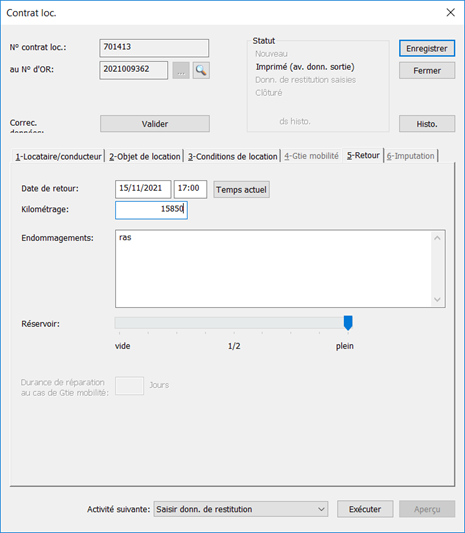Click the magnifier search icon beside OR number

point(201,70)
